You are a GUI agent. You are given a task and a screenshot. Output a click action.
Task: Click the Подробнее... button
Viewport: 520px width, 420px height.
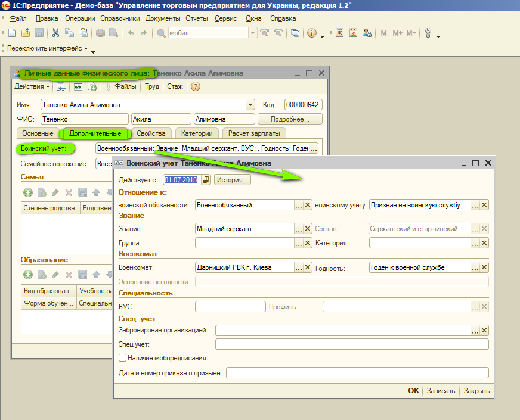290,119
